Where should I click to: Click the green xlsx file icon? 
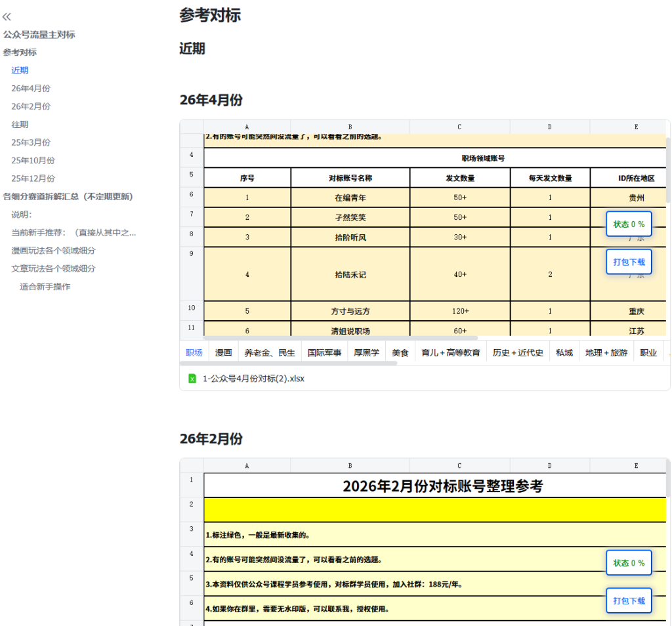(x=192, y=379)
